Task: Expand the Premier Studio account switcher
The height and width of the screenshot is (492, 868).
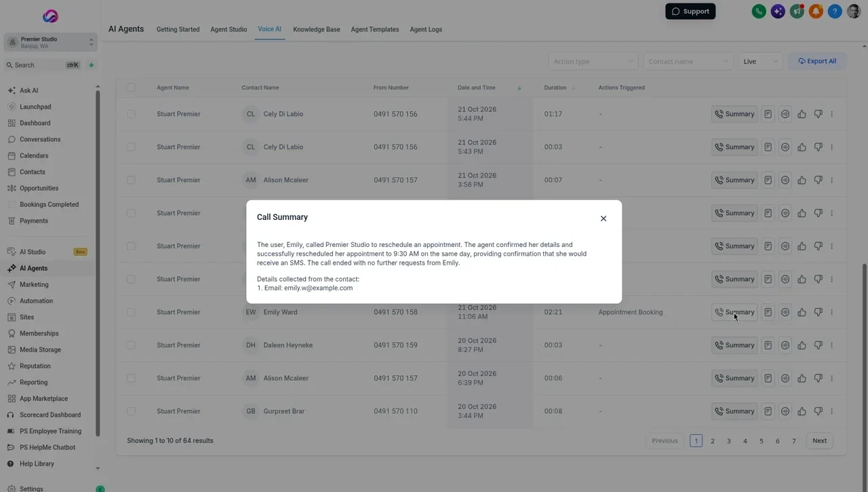Action: coord(50,42)
